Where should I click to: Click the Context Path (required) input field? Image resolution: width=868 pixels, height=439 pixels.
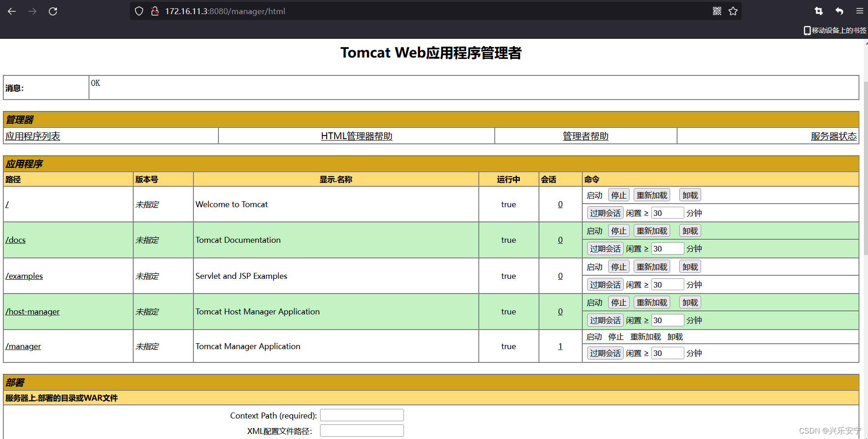(x=362, y=415)
